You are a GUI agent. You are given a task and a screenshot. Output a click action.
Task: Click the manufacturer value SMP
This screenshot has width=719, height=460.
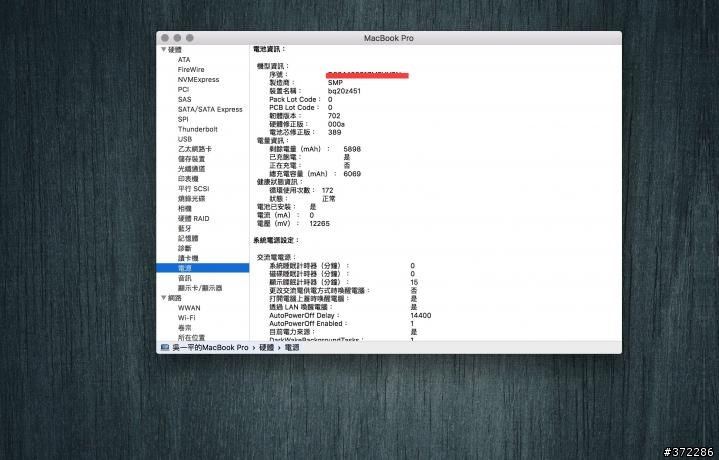coord(335,83)
